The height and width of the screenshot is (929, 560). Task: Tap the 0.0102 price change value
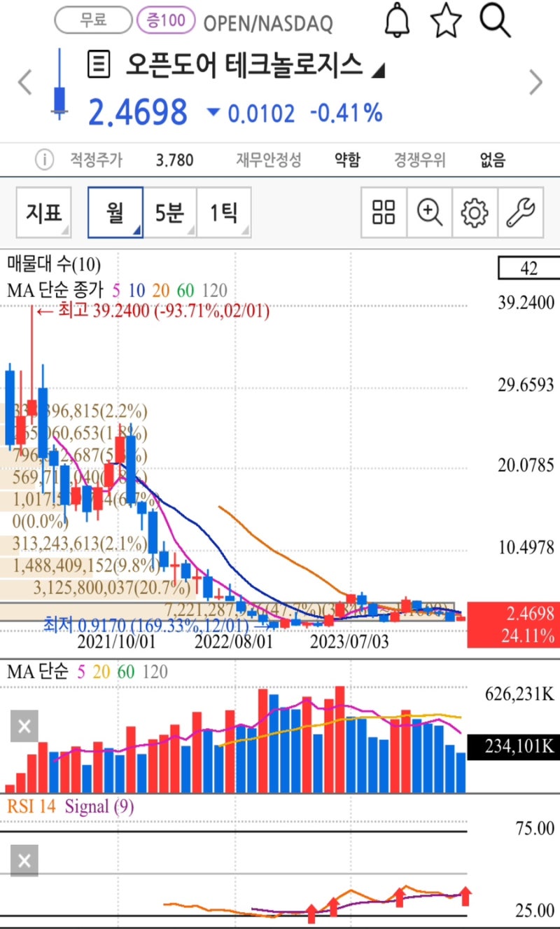[x=260, y=113]
